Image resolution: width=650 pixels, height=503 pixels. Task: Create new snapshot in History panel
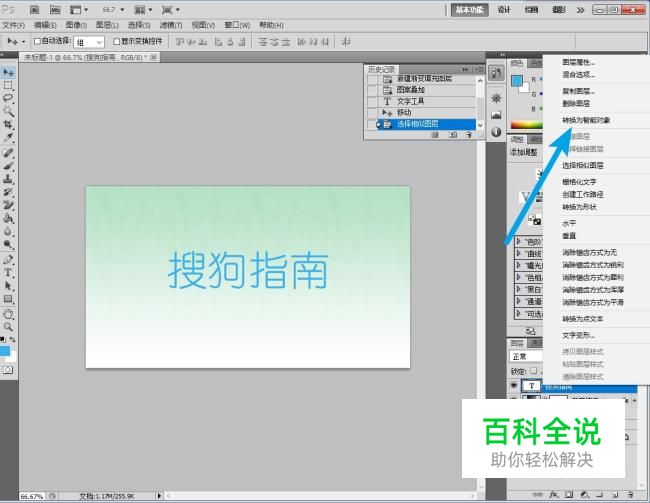[x=453, y=135]
